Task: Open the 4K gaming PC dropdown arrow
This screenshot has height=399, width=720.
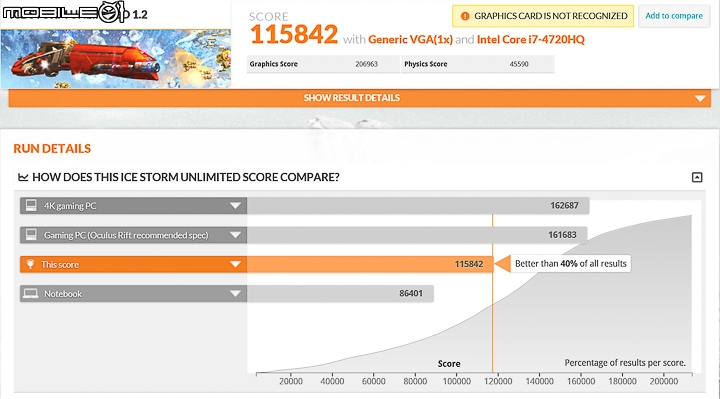Action: coord(235,206)
